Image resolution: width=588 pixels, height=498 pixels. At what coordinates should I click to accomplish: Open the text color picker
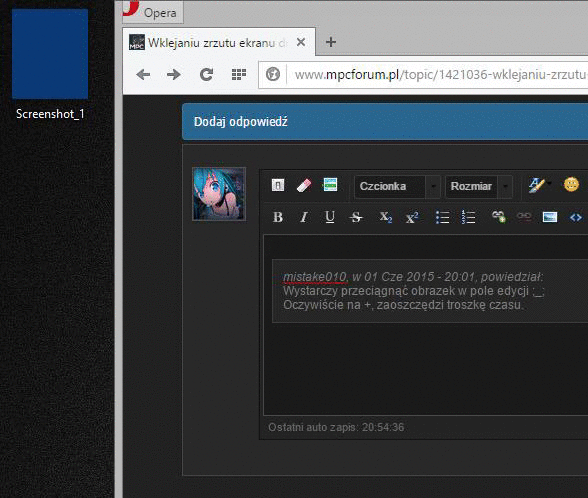(x=539, y=185)
